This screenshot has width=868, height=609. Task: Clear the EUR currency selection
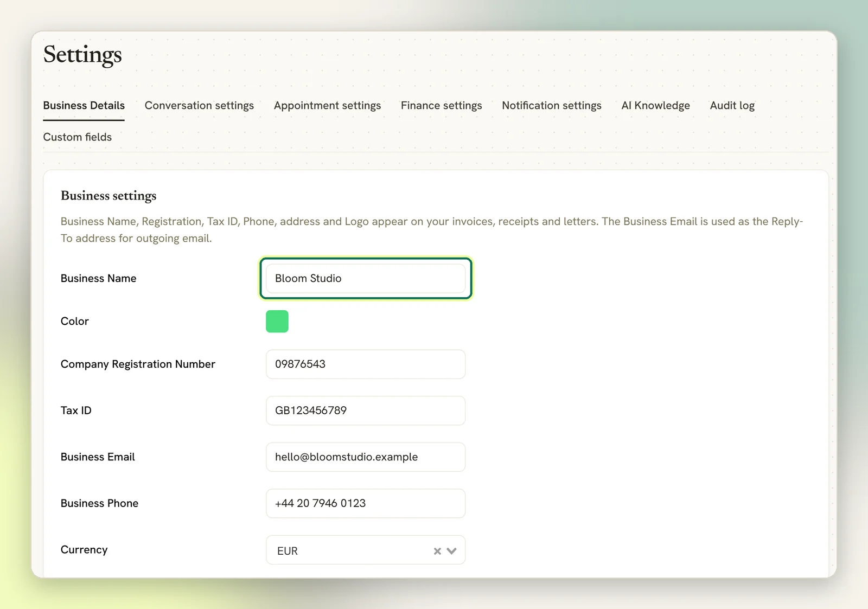coord(437,551)
